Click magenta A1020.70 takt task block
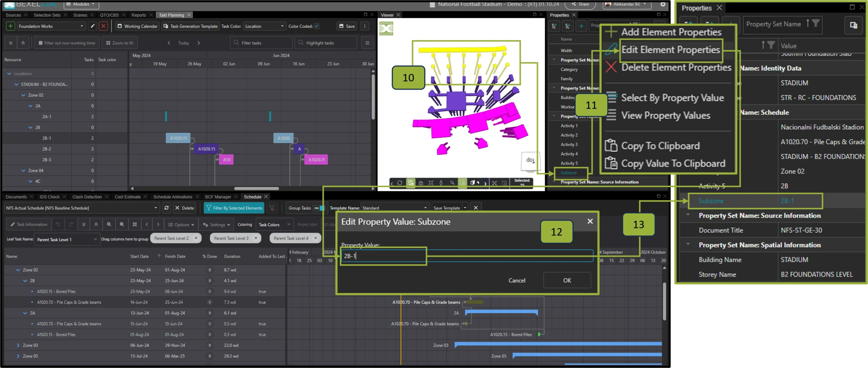 point(316,160)
